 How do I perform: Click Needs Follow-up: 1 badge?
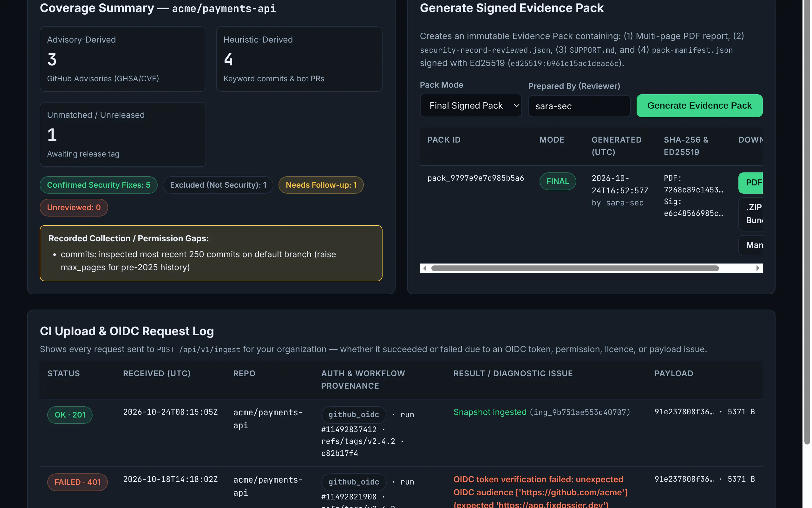point(321,185)
